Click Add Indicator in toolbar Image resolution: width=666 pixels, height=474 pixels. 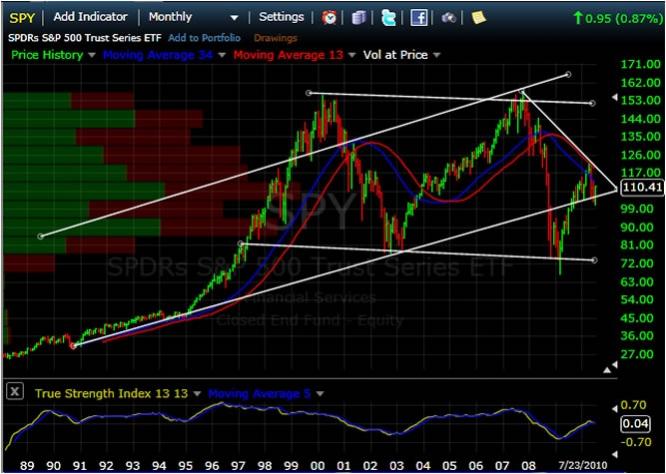(90, 17)
